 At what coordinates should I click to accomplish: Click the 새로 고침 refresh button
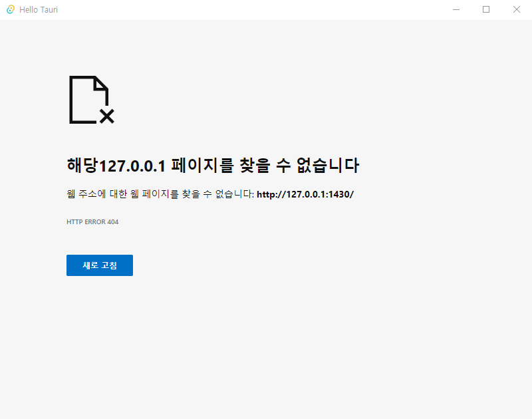[99, 265]
